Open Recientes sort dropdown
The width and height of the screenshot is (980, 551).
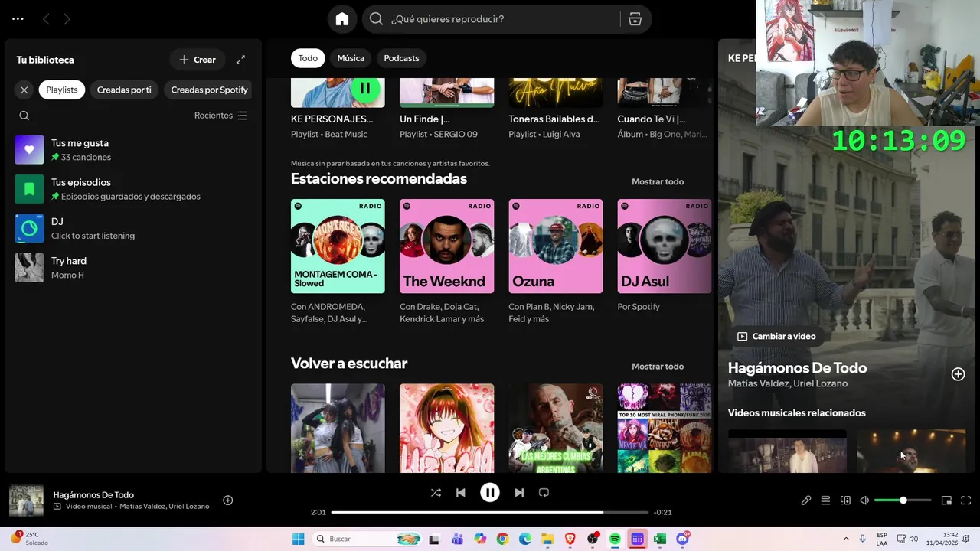click(x=220, y=116)
